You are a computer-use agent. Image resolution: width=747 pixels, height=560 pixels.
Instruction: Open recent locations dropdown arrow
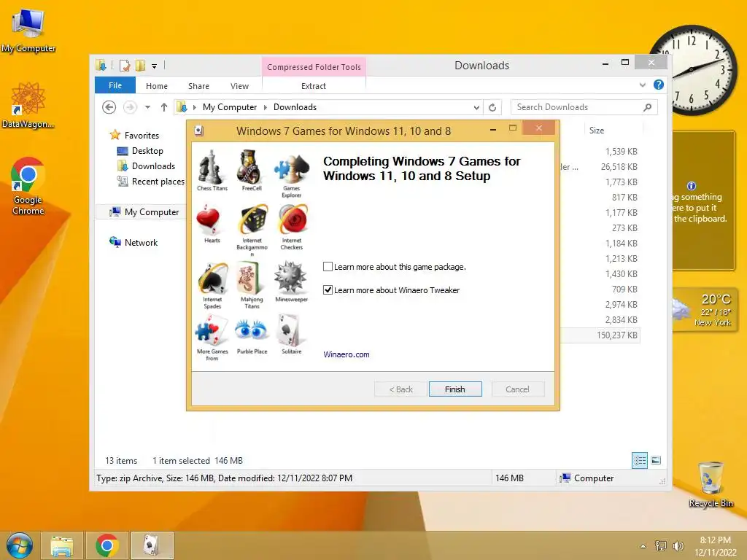click(147, 107)
